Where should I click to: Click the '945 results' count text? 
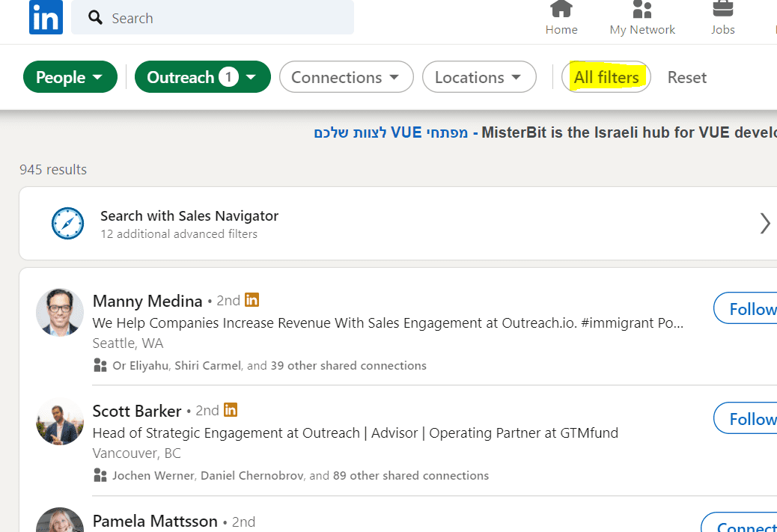[53, 169]
